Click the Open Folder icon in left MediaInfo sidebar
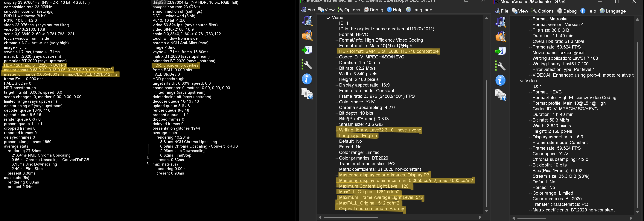644x221 pixels. (x=307, y=35)
